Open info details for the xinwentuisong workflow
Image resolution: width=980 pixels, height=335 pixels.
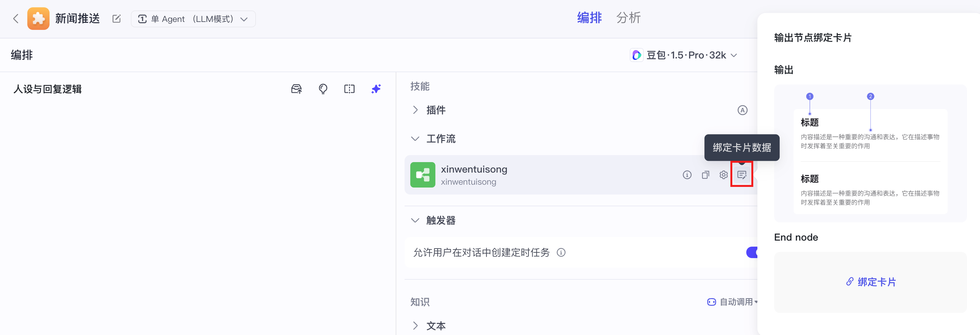click(687, 175)
